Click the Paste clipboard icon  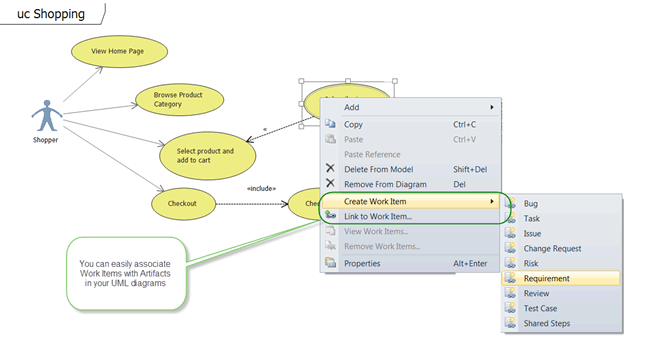pos(330,139)
